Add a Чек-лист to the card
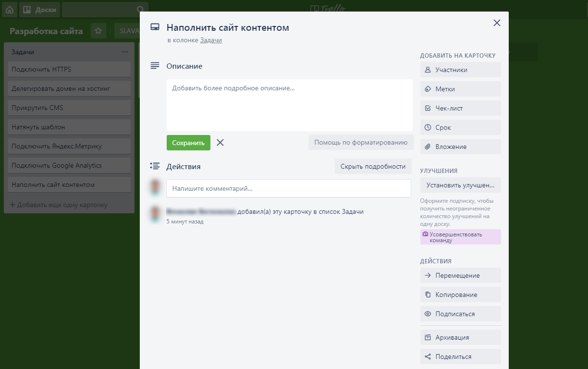The height and width of the screenshot is (369, 588). tap(460, 108)
